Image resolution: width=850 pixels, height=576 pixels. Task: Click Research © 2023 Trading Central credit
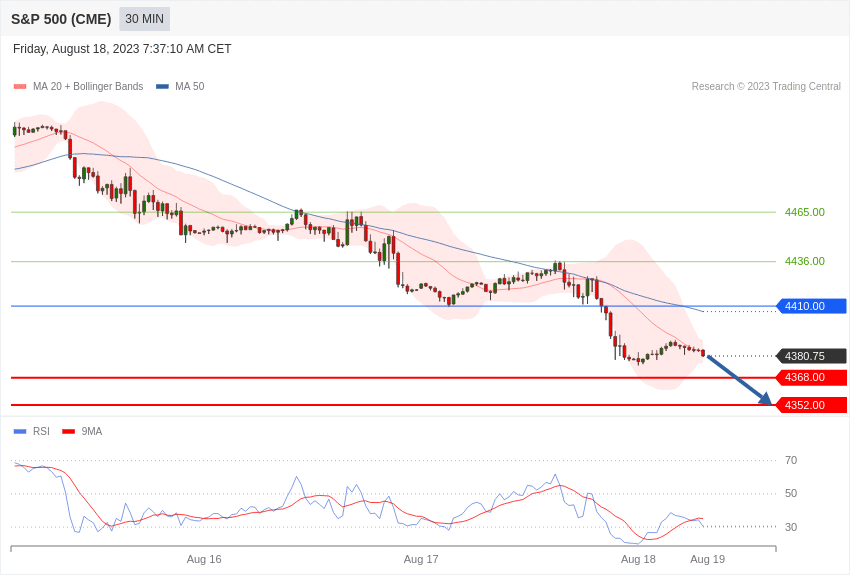pos(766,86)
